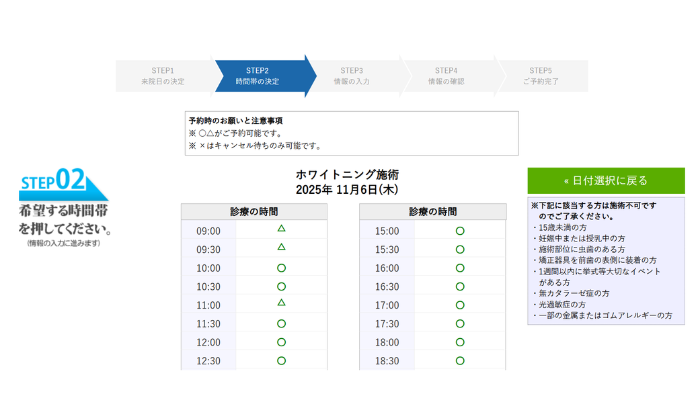Viewport: 700px width, 420px height.
Task: Choose the 17:00 circle time slot
Action: [x=460, y=305]
